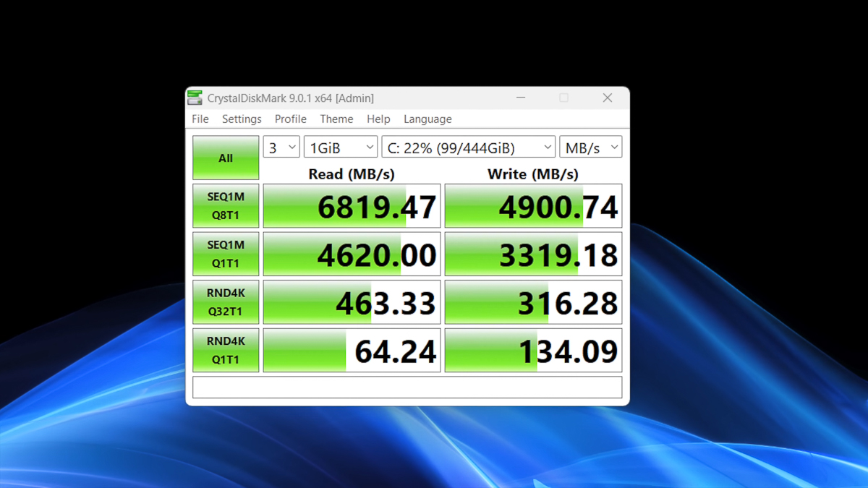
Task: Run the SEQ1M Q1T1 test
Action: (x=226, y=254)
